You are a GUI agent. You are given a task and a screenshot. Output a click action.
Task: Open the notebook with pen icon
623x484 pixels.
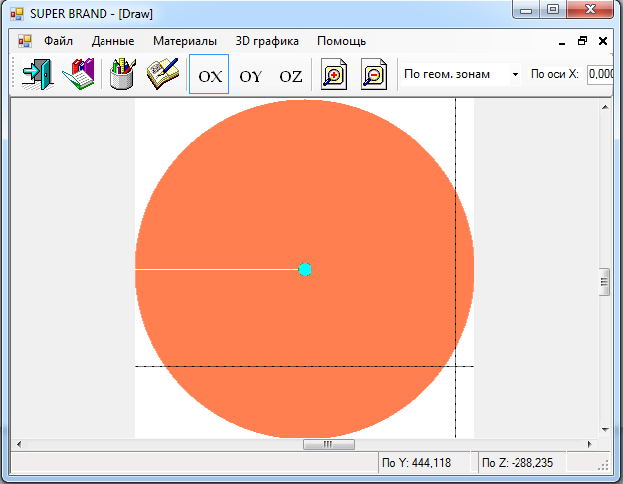pos(163,74)
